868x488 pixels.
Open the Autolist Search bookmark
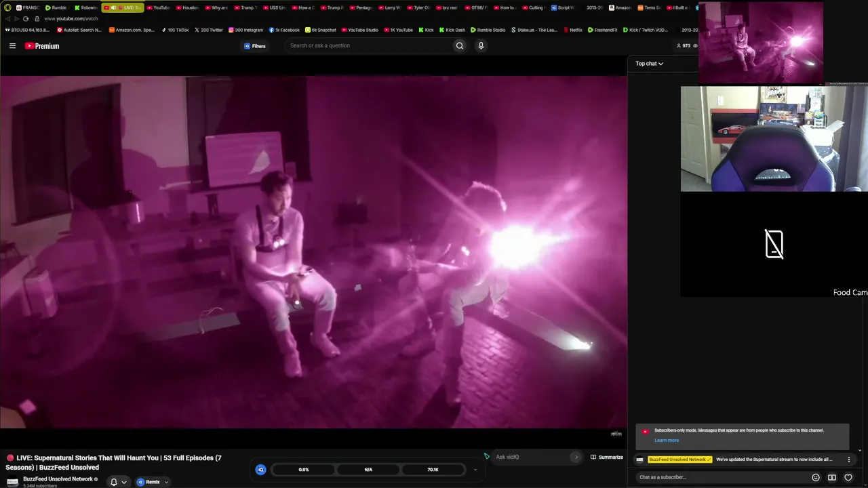coord(79,30)
